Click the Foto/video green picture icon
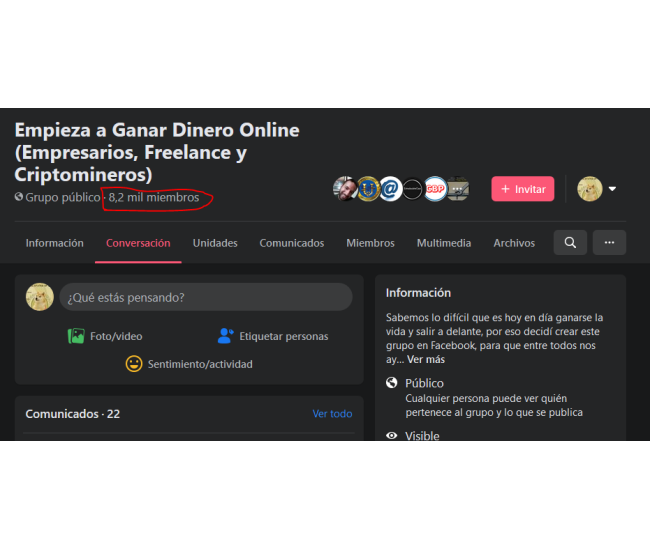 pos(76,336)
